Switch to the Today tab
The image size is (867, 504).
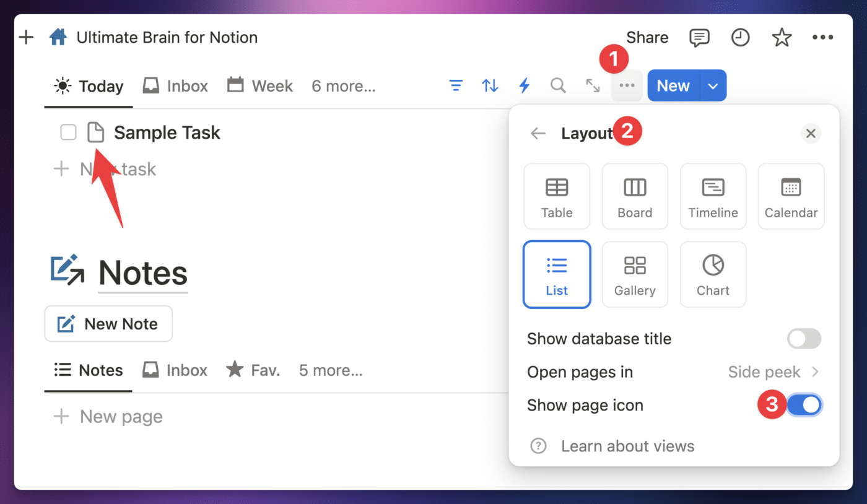tap(89, 86)
